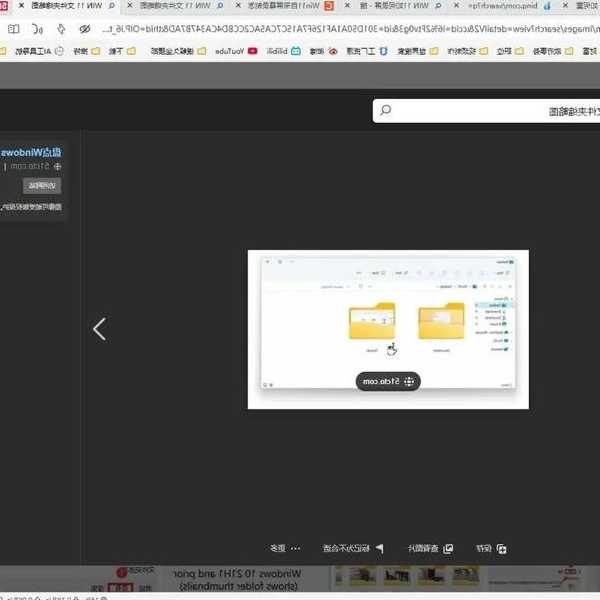This screenshot has width=600, height=600.
Task: Click the eye-slash tracking icon in address bar
Action: tap(84, 29)
